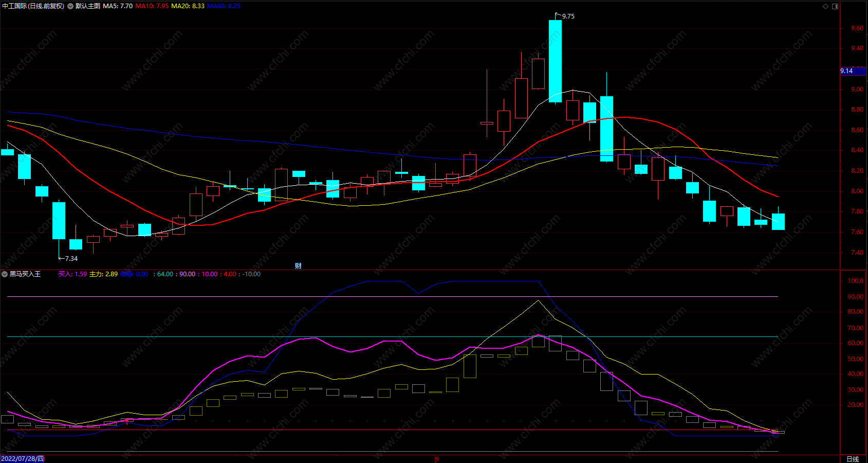Image resolution: width=868 pixels, height=463 pixels.
Task: Select the 默认主图 main chart label
Action: pyautogui.click(x=88, y=6)
